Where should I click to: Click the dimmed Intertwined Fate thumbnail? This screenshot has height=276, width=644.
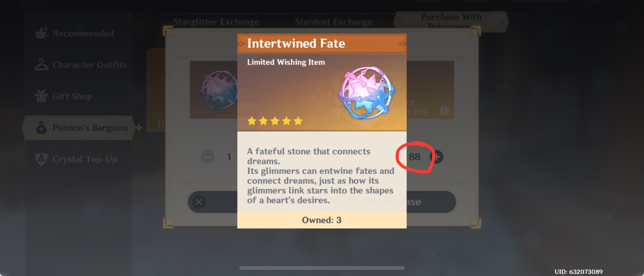(218, 90)
